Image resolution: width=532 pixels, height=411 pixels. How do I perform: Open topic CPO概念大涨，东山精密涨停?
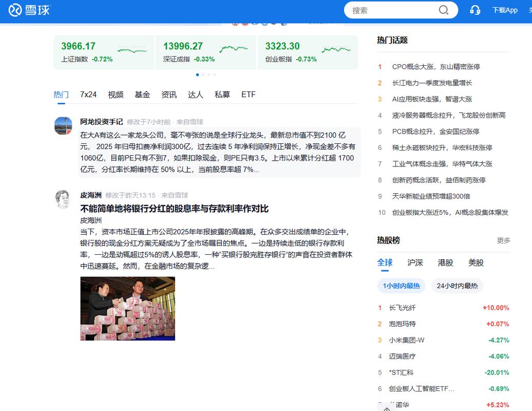pos(436,67)
